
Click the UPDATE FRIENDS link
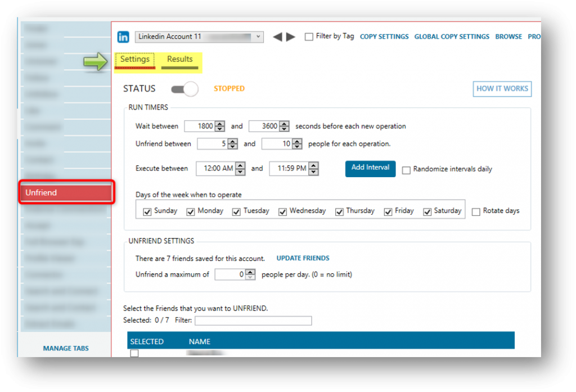pyautogui.click(x=303, y=258)
